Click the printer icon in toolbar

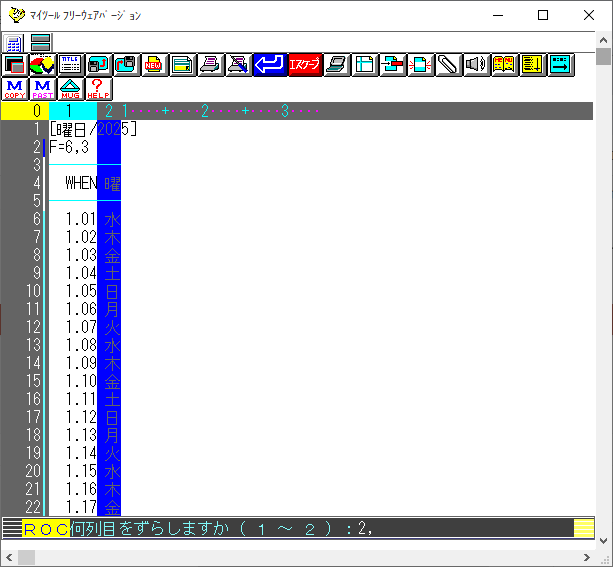pos(210,66)
